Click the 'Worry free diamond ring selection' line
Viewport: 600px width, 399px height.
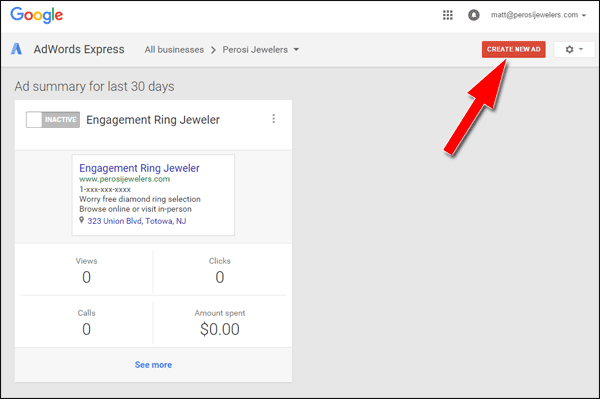point(140,199)
